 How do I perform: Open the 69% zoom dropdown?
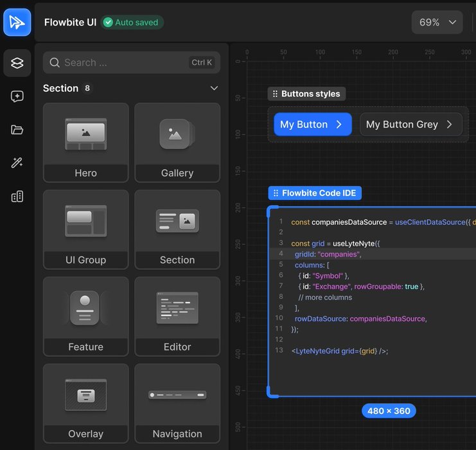(x=437, y=22)
